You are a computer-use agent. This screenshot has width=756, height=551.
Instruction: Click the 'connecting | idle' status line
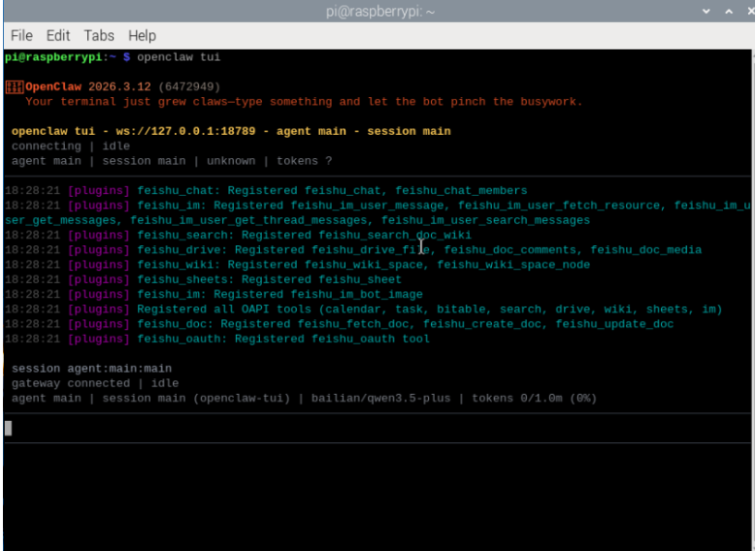(71, 146)
